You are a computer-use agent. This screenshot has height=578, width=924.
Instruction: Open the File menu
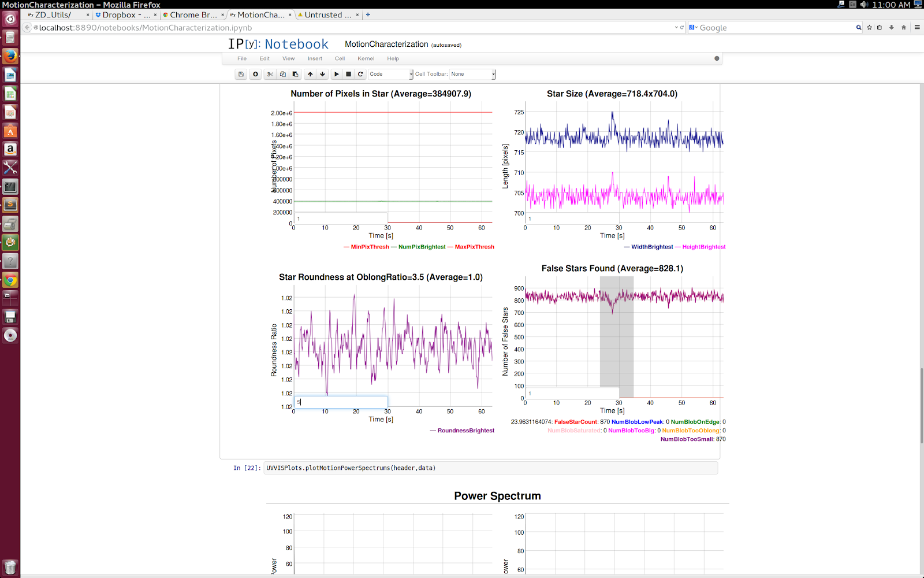pos(242,58)
